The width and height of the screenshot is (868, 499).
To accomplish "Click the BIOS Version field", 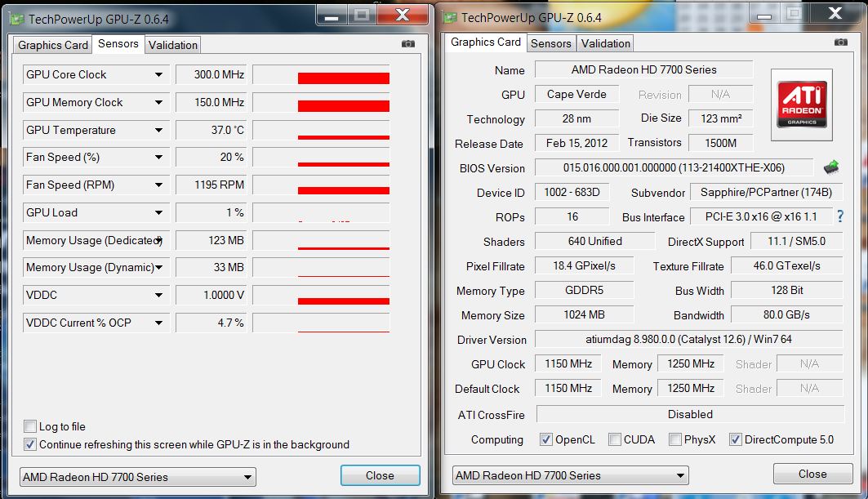I will click(674, 167).
